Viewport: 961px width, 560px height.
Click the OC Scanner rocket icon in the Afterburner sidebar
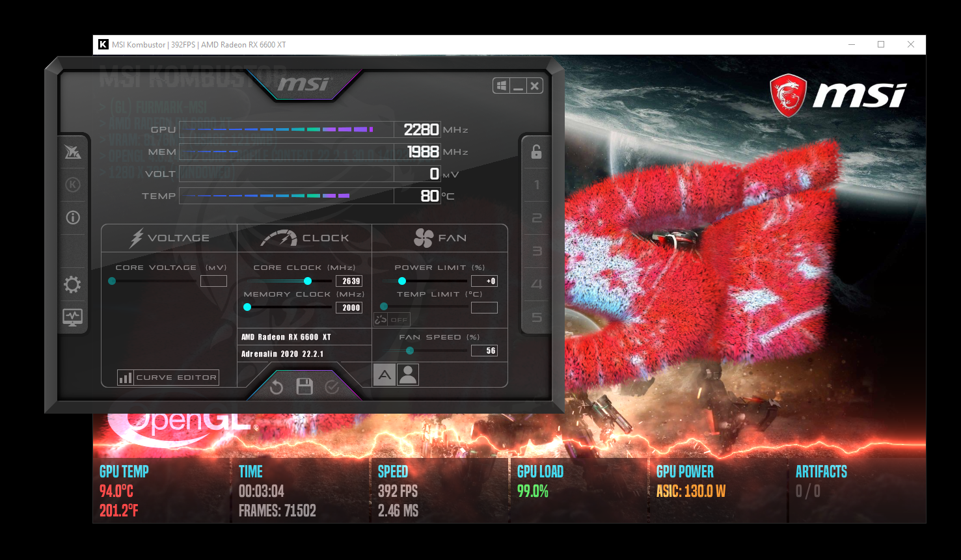tap(73, 152)
